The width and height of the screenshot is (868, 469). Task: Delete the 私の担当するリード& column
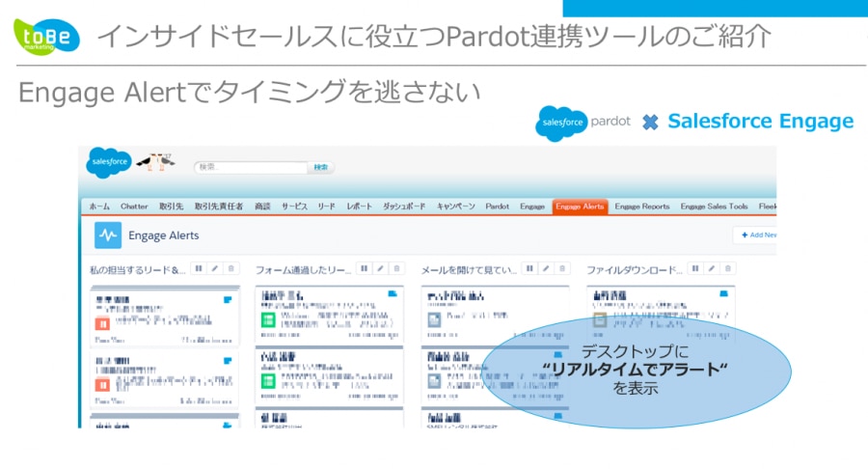pos(231,269)
